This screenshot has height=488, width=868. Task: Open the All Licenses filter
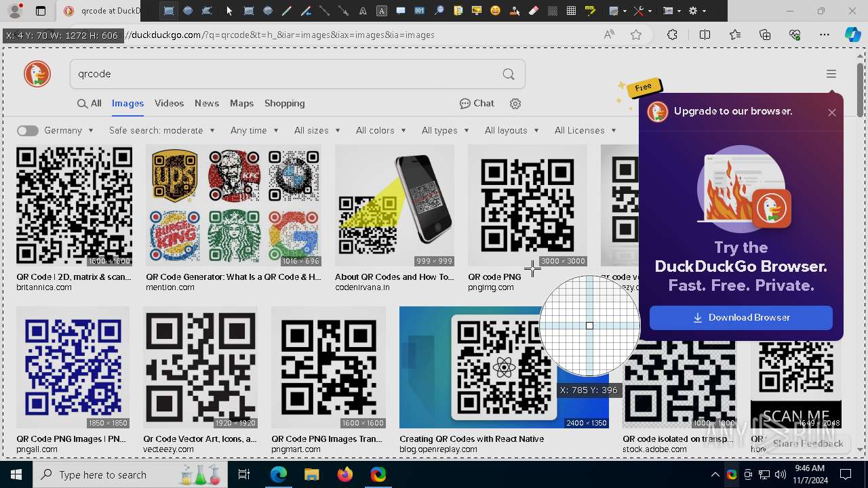pos(585,131)
